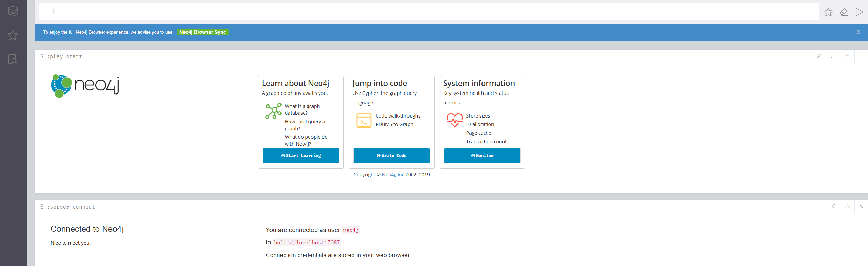Collapse the :play start frame
The height and width of the screenshot is (266, 868).
[847, 56]
